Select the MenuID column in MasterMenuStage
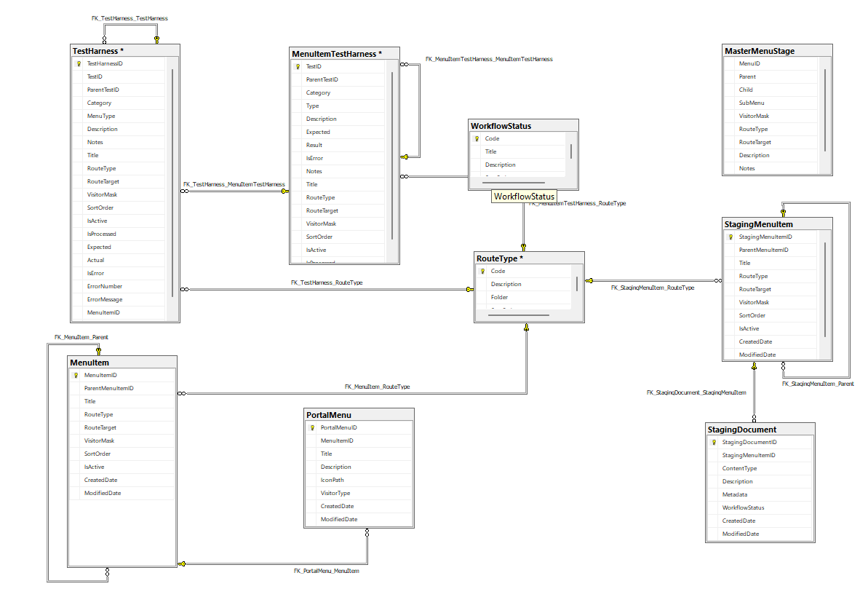The image size is (868, 605). [771, 64]
